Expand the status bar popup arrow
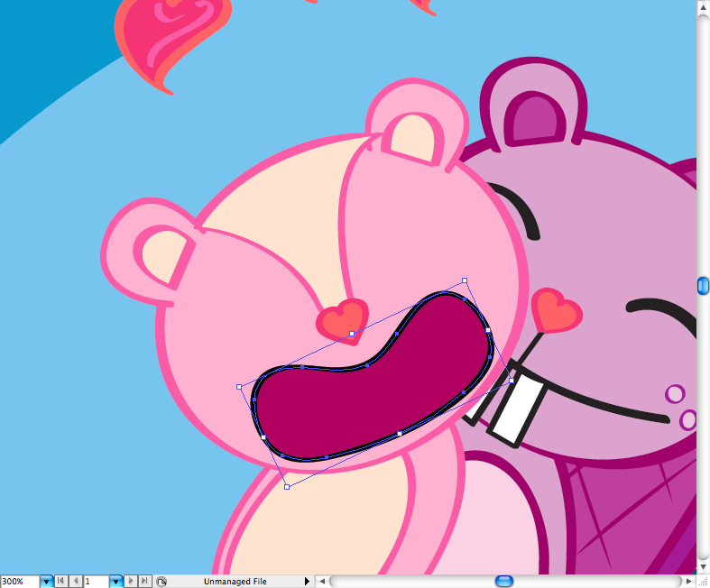 point(307,582)
